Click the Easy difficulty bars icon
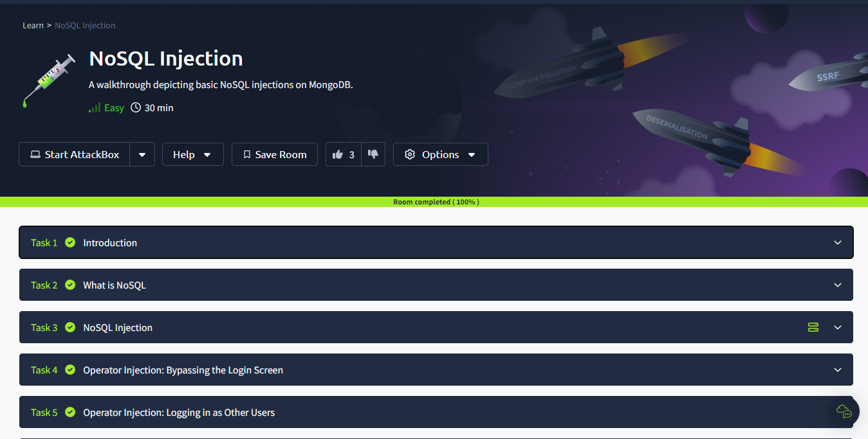This screenshot has width=868, height=439. tap(93, 107)
